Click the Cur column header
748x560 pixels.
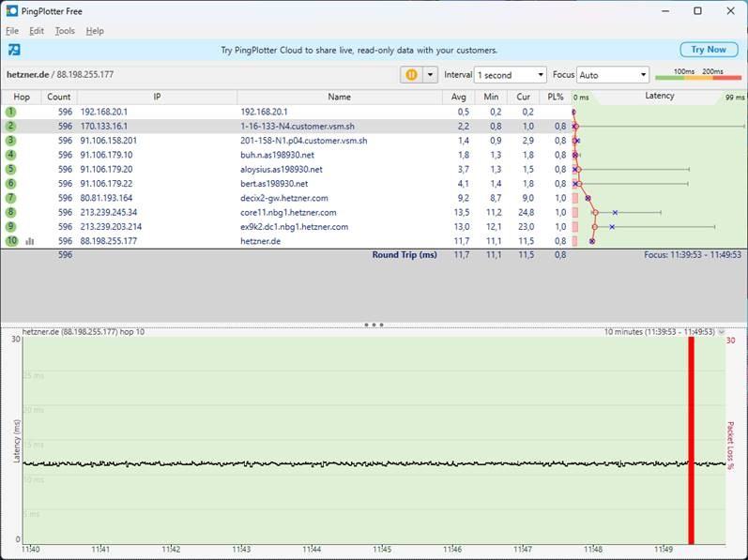[x=524, y=97]
